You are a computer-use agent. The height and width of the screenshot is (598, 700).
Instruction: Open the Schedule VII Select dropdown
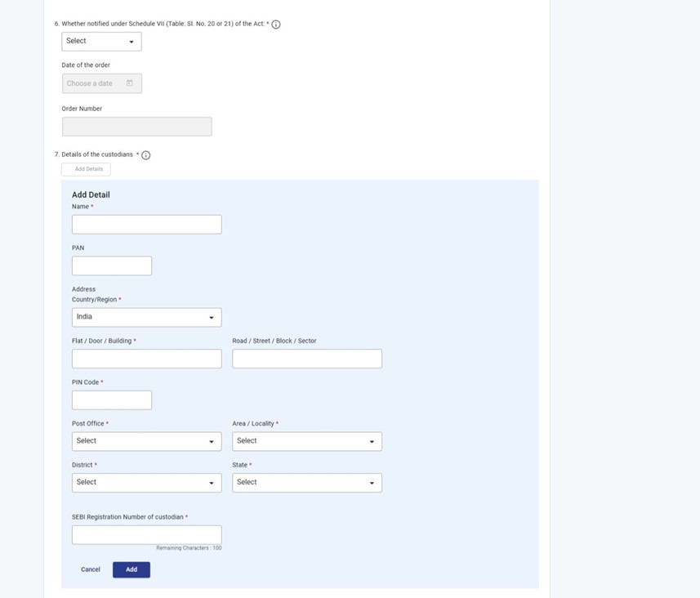(101, 41)
